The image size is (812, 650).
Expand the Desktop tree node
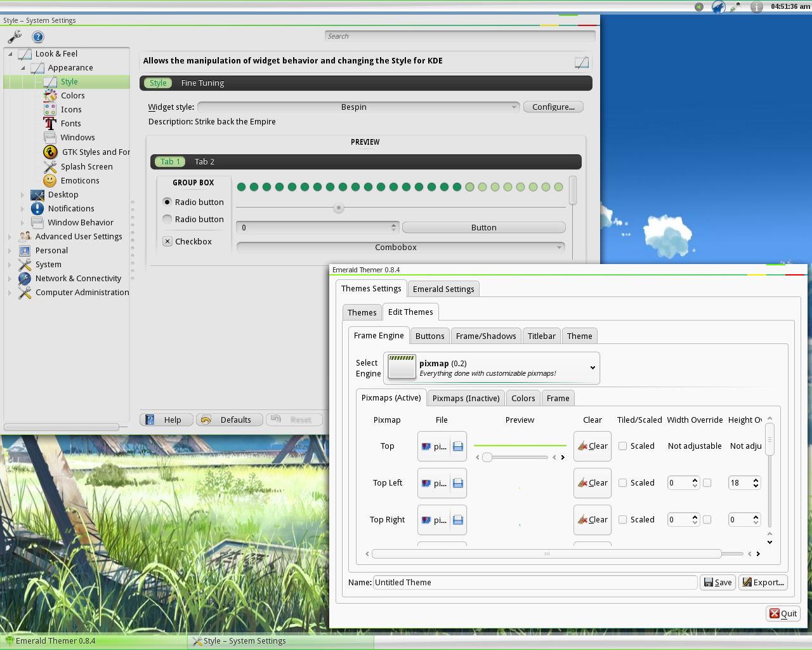tap(22, 195)
